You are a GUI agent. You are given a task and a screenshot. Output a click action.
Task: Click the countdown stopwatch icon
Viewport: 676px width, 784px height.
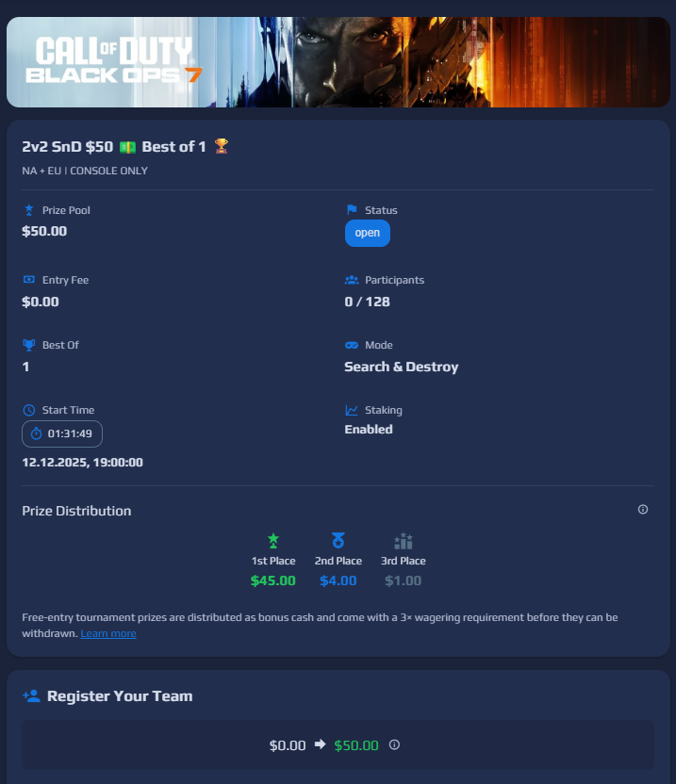tap(36, 433)
